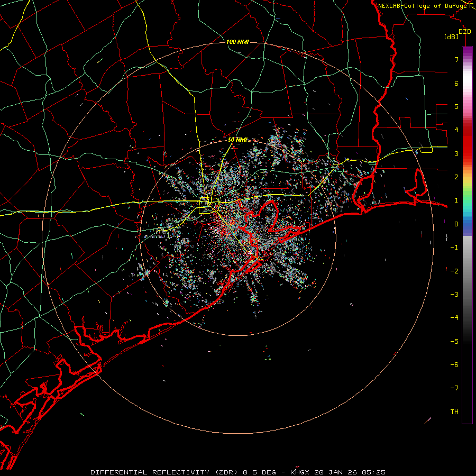Click the "6" tick label on the scale
Screen dimensions: 476x476
click(456, 83)
